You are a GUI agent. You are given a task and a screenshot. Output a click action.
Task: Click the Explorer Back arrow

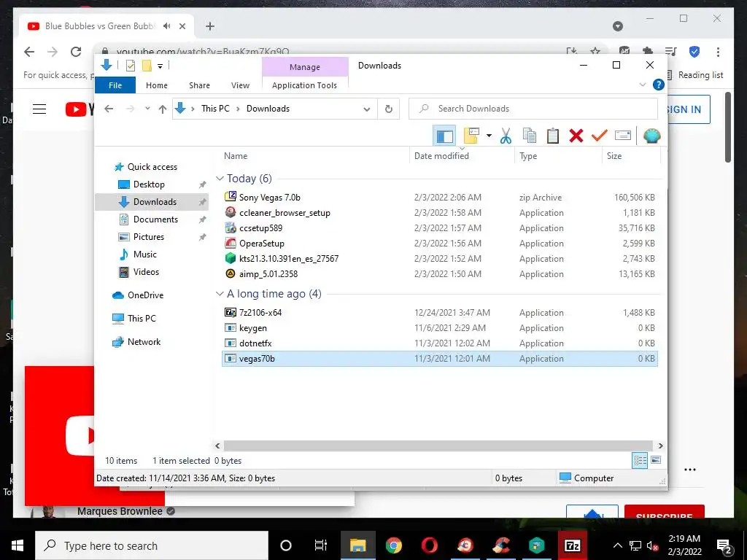(109, 109)
